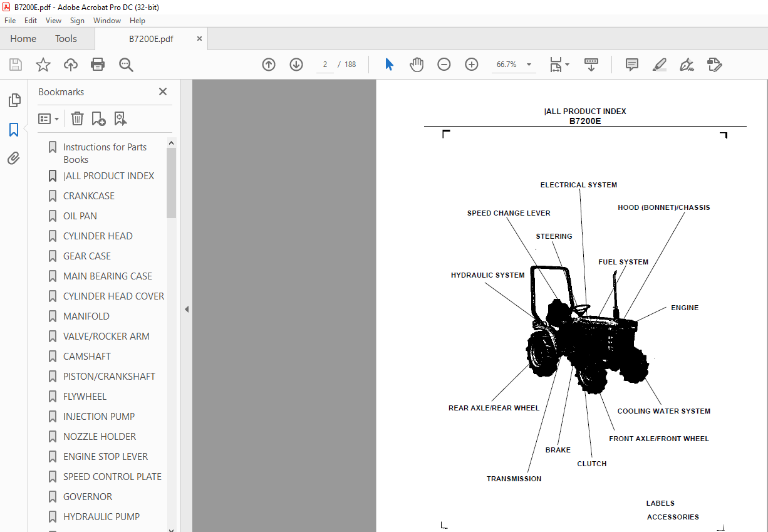
Task: Expand the page fit options dropdown
Action: (x=567, y=65)
